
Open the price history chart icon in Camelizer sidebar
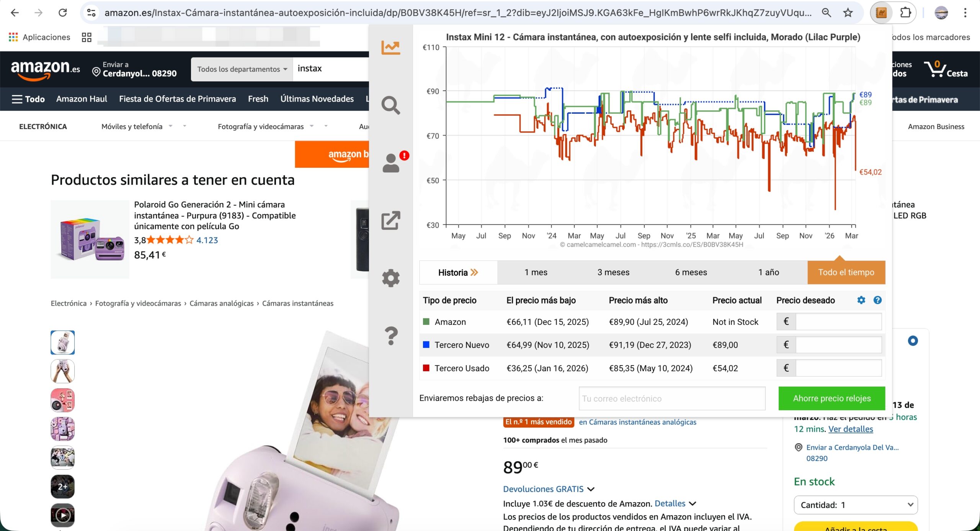(391, 47)
